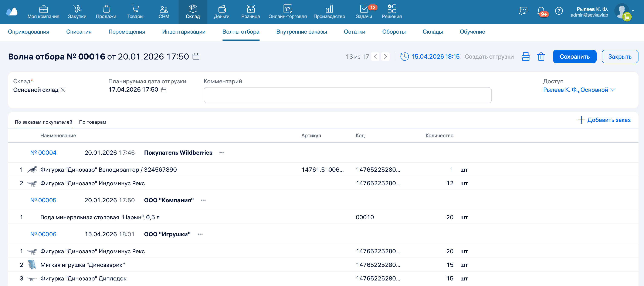Select the Мягкая игрушка "Динозаврик" row
644x286 pixels.
(323, 265)
